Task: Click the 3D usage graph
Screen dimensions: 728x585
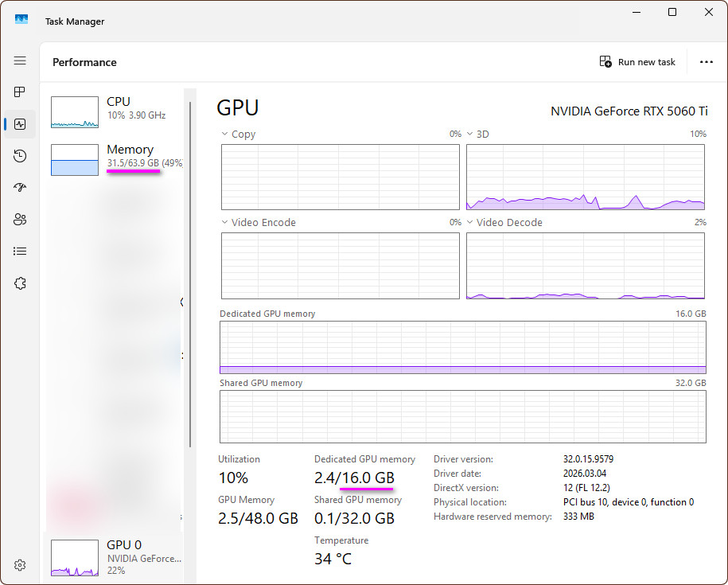Action: 586,177
